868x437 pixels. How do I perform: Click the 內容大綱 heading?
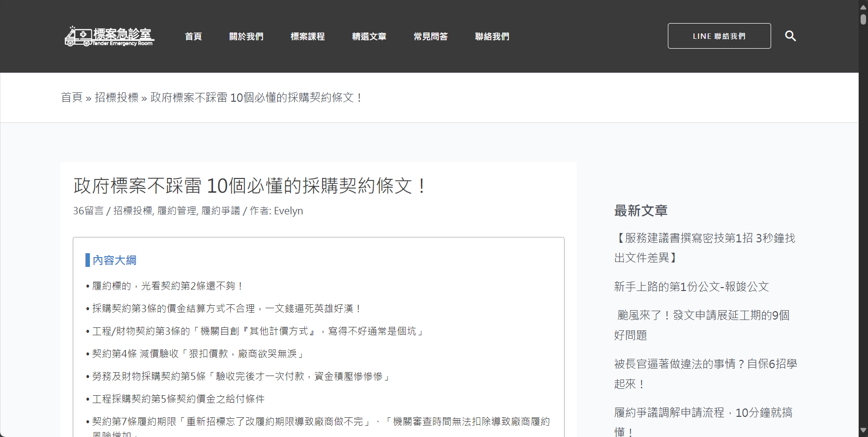tap(115, 260)
